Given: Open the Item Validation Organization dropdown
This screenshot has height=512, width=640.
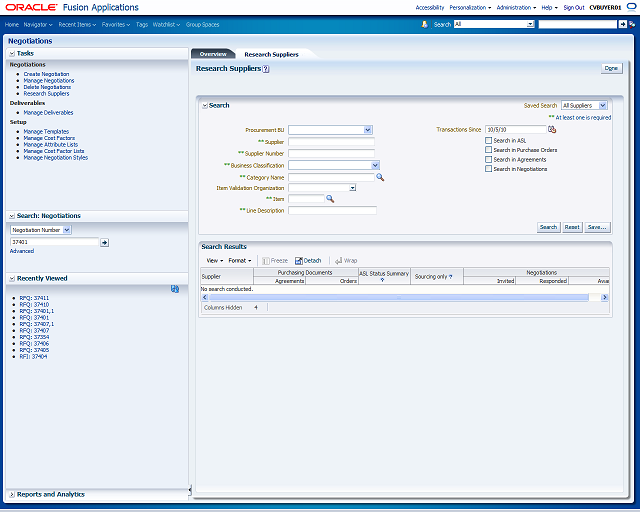Looking at the screenshot, I should pyautogui.click(x=353, y=188).
